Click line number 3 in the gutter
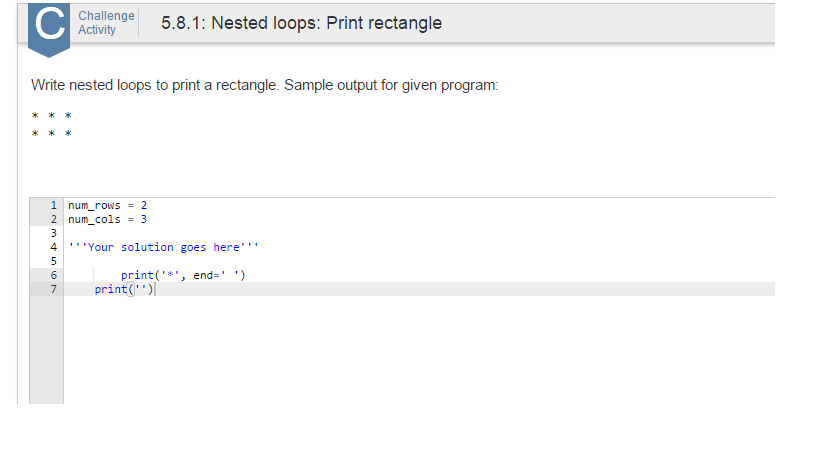Screen dimensions: 819x460 (x=53, y=233)
